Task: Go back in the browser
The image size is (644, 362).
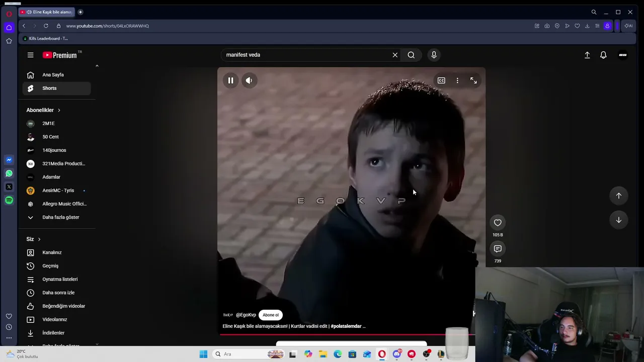Action: coord(24,26)
